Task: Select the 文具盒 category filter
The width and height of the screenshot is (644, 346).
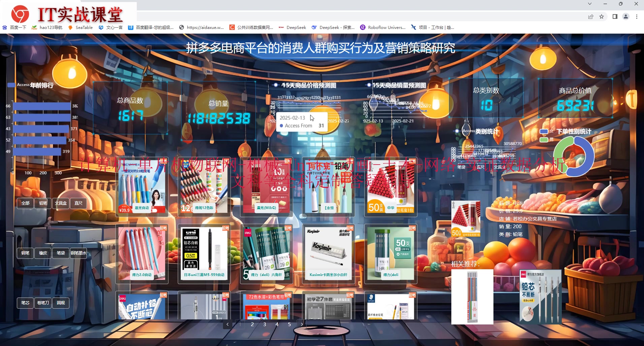Action: [61, 203]
